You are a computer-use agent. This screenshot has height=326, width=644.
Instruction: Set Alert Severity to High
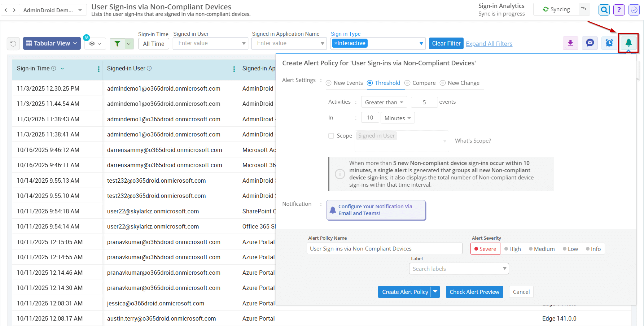[512, 248]
